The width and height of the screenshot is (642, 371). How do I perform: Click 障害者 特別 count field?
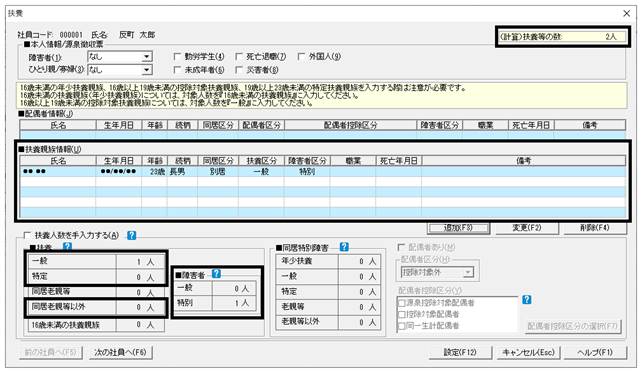[x=235, y=303]
